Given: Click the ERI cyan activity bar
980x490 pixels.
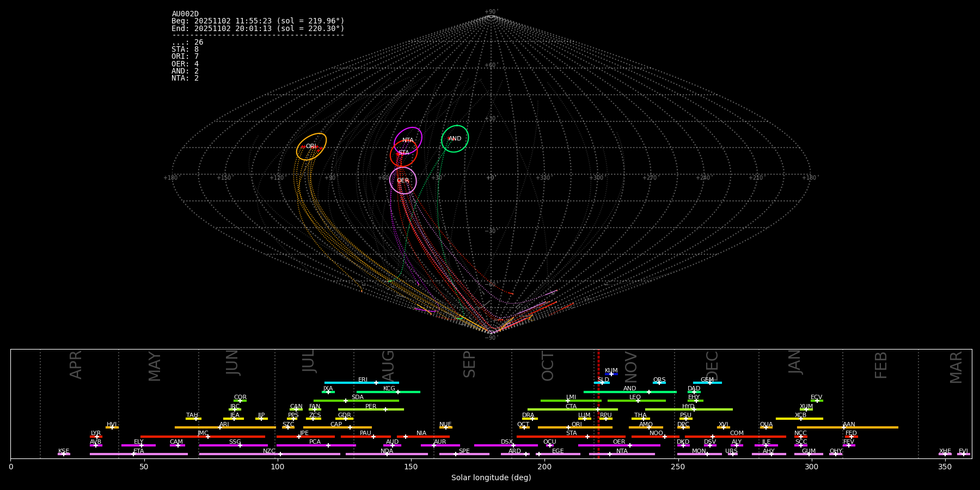Looking at the screenshot, I should pyautogui.click(x=362, y=383).
